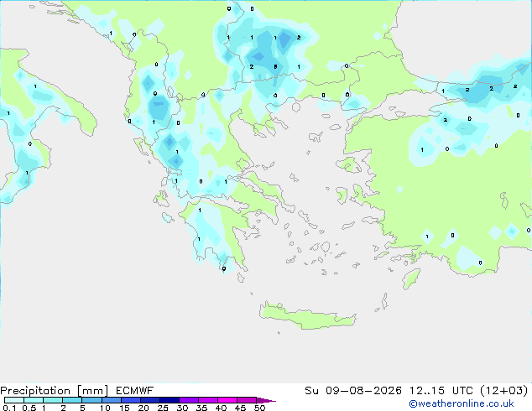Click the '35' color scale label
Image resolution: width=532 pixels, height=411 pixels.
pyautogui.click(x=201, y=408)
